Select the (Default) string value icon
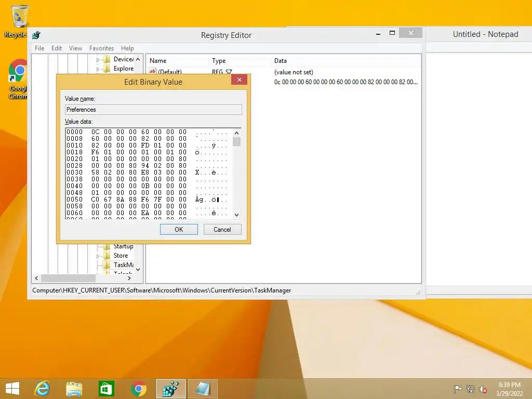 tap(153, 72)
